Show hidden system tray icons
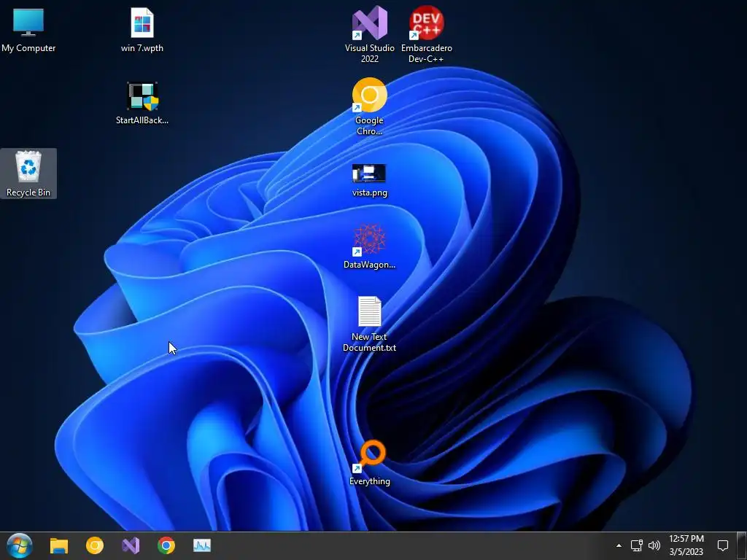Viewport: 747px width, 560px height. click(619, 545)
